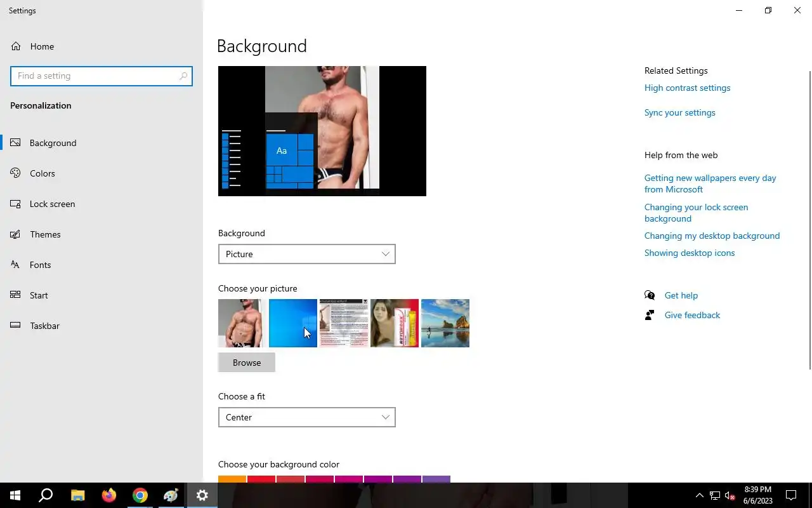This screenshot has width=812, height=508.
Task: Click the Give feedback person icon
Action: pos(650,315)
